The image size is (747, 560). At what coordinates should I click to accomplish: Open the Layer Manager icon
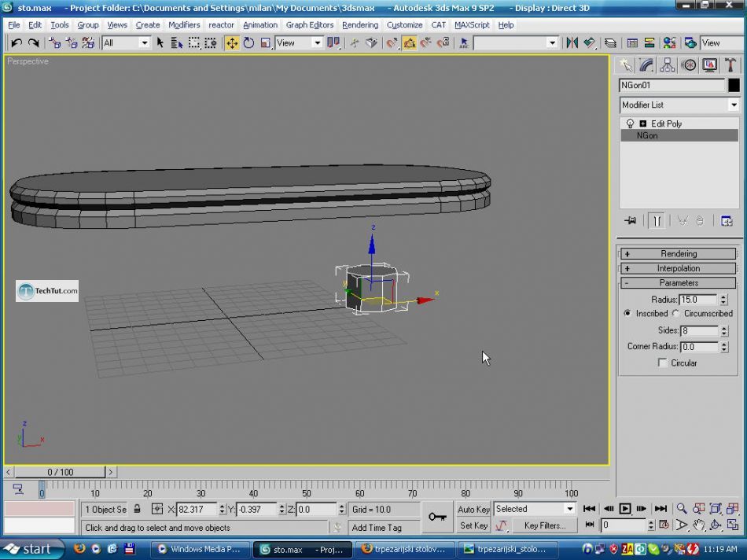tap(610, 43)
